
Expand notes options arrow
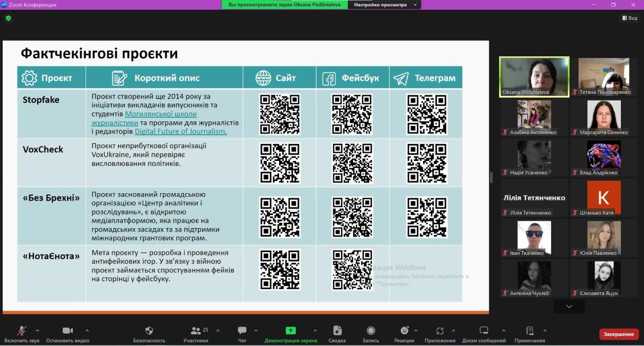pos(545,330)
